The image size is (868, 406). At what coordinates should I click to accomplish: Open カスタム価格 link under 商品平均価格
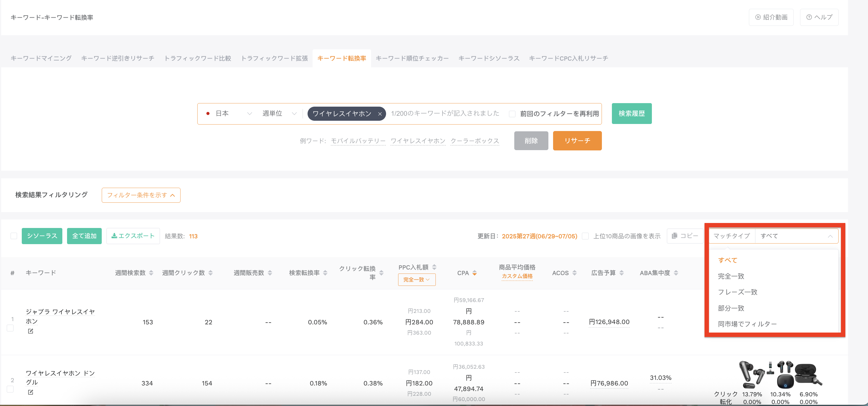(517, 276)
